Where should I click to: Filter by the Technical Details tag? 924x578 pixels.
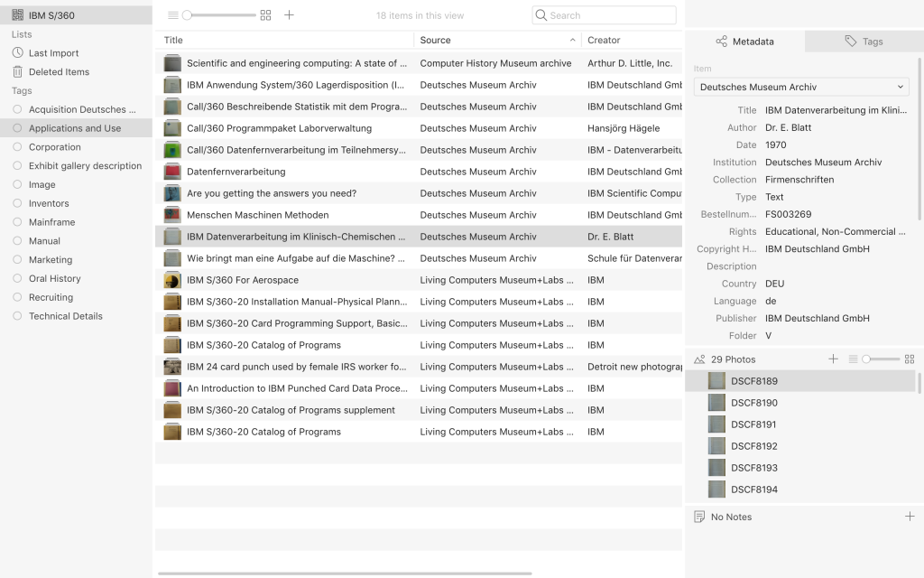[x=76, y=316]
